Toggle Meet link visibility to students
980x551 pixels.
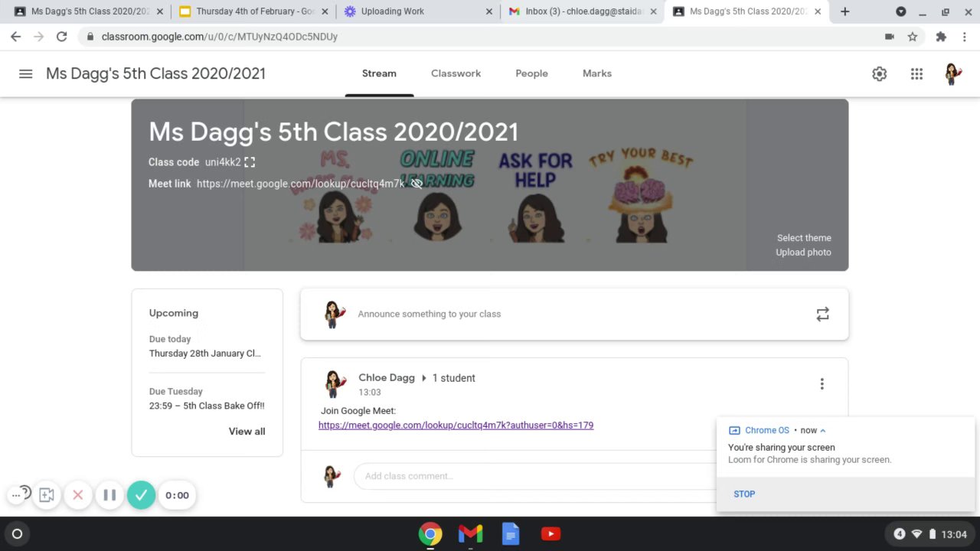[416, 184]
